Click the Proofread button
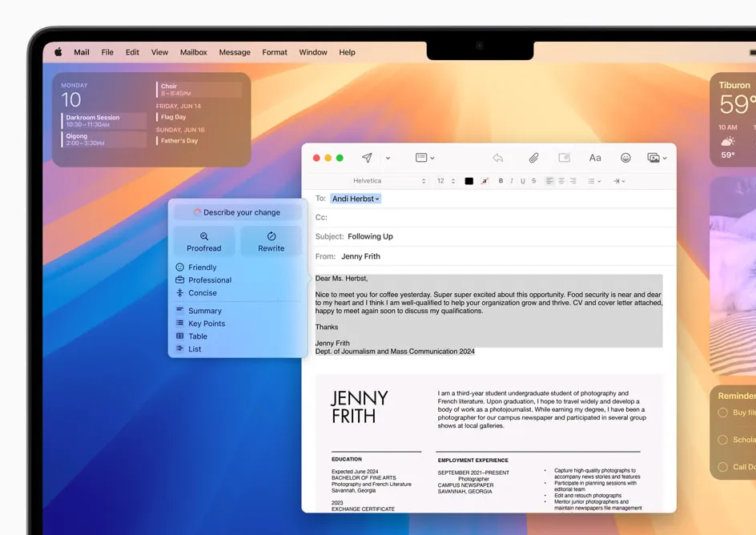 tap(204, 241)
